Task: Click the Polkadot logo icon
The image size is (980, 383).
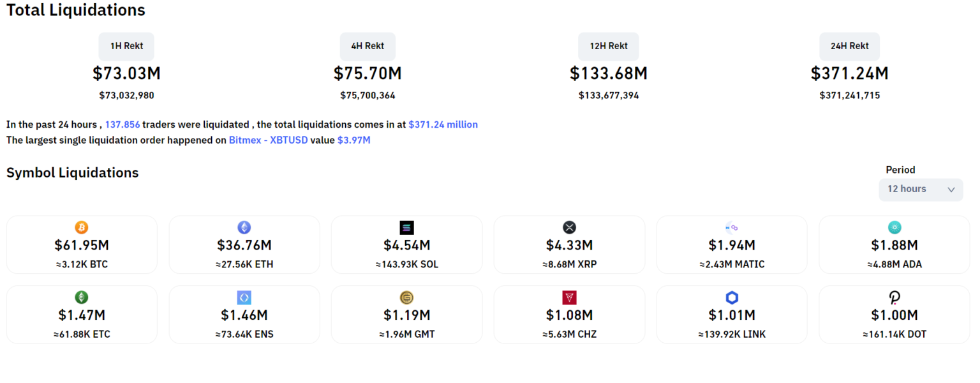Action: 895,297
